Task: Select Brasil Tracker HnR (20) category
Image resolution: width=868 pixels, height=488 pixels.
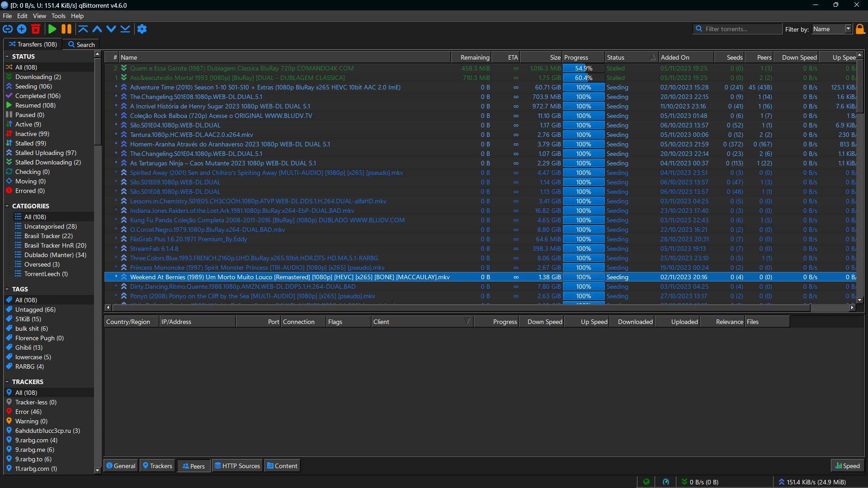Action: [x=55, y=245]
